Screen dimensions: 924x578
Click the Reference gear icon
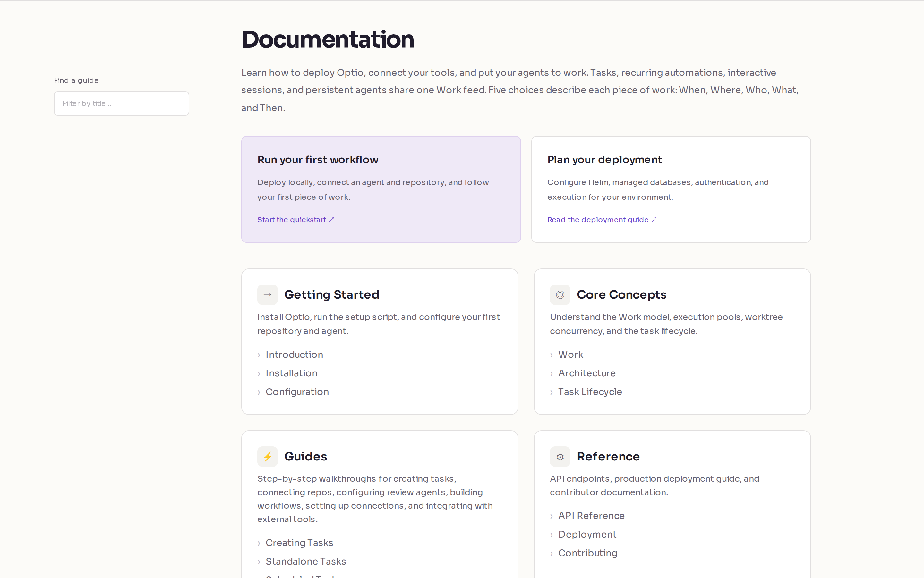coord(560,456)
